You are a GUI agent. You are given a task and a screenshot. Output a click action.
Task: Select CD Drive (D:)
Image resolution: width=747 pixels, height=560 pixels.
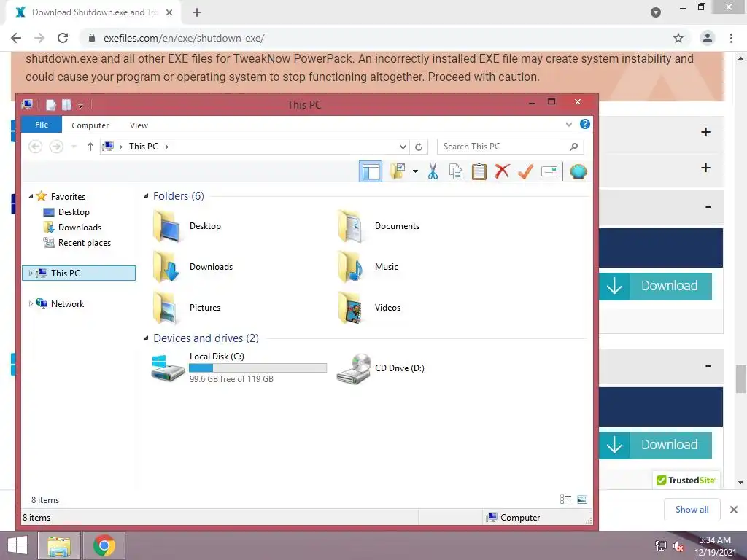pyautogui.click(x=381, y=368)
